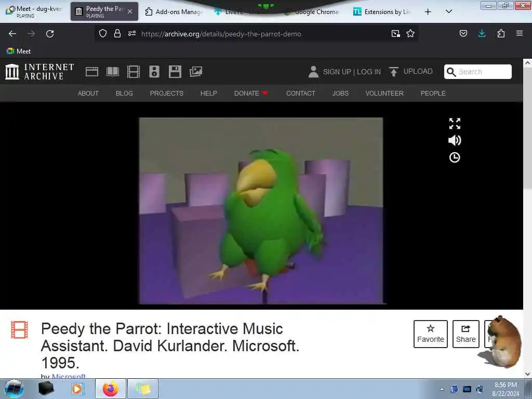Screen dimensions: 532x399
Task: Click the Peedy parrot video frame
Action: click(261, 211)
